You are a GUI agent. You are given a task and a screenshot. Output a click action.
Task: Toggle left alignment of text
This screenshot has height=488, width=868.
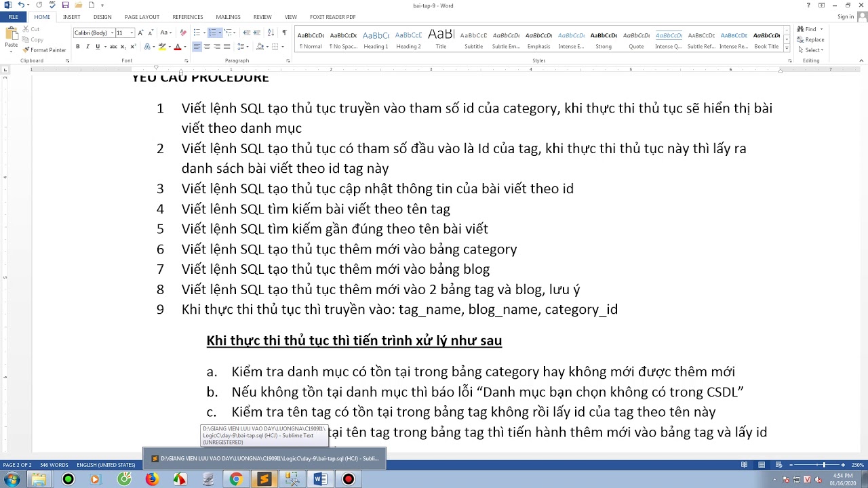click(x=197, y=47)
